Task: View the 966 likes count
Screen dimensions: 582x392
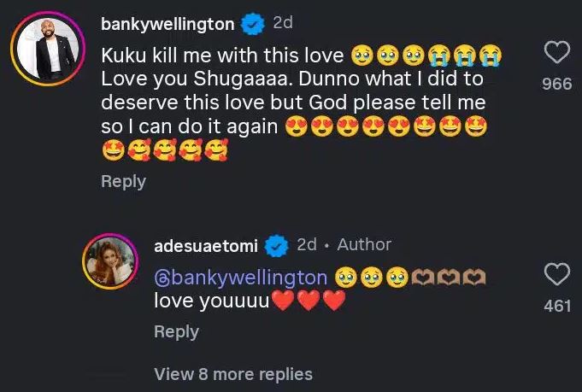Action: coord(557,84)
